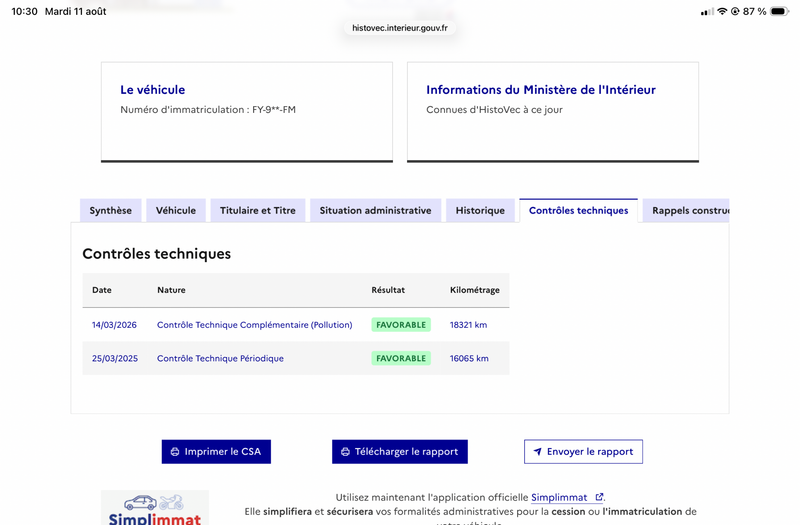Click the printer icon in Télécharger le rapport
800x525 pixels.
tap(345, 452)
